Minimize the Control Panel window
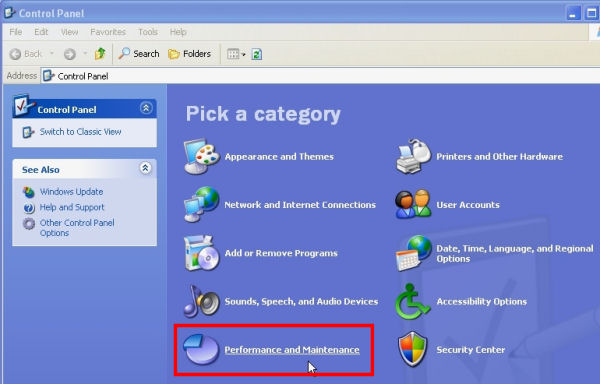The image size is (600, 384). pyautogui.click(x=573, y=14)
